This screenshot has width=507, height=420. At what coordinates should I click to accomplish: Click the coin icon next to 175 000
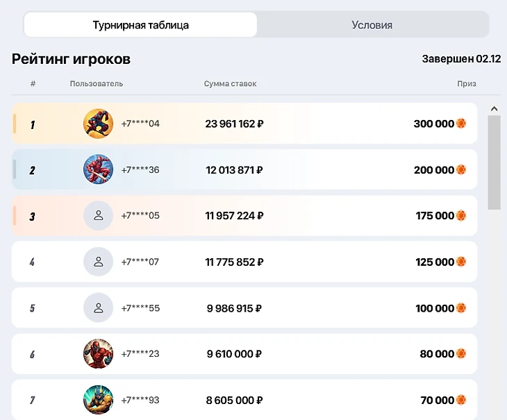pos(460,215)
